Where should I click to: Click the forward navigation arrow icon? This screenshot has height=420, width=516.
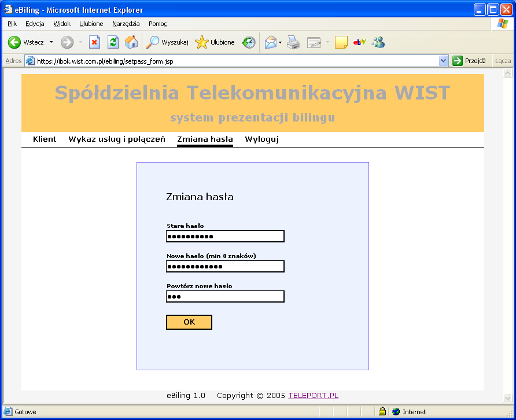coord(67,42)
